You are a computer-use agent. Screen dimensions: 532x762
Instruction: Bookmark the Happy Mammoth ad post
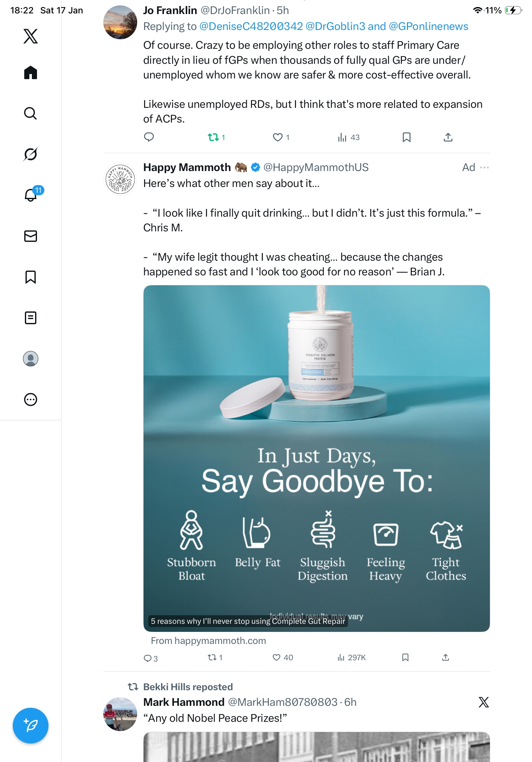coord(405,657)
